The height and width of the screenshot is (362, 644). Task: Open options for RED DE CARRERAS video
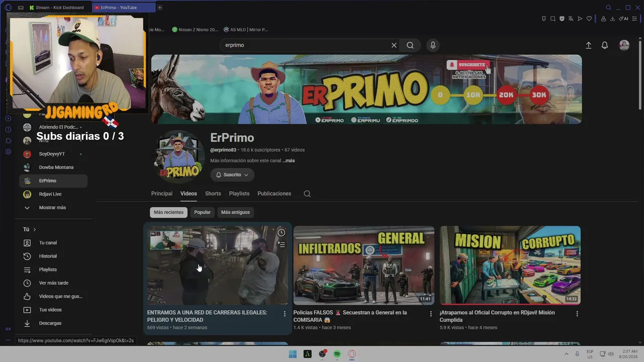[285, 314]
